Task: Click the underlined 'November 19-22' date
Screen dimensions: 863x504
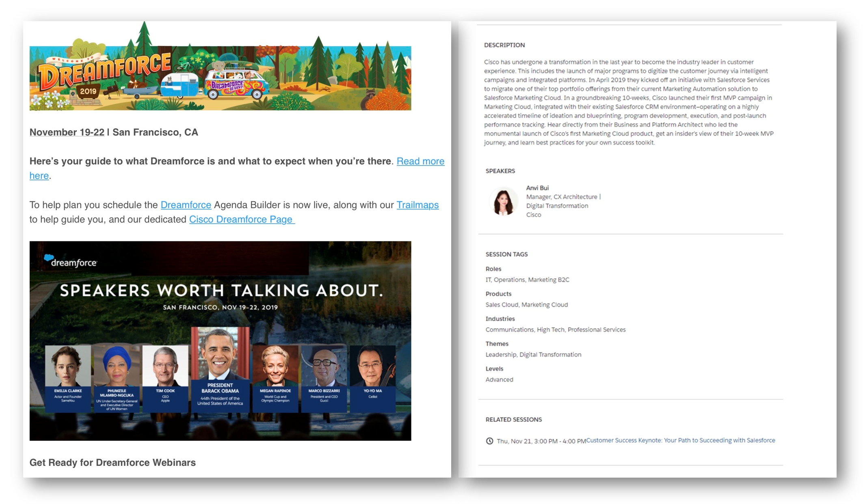Action: click(x=67, y=132)
